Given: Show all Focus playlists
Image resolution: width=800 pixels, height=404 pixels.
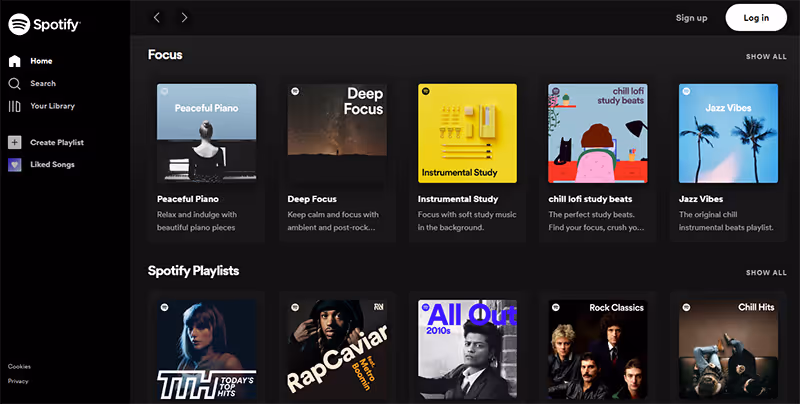Looking at the screenshot, I should pos(766,57).
